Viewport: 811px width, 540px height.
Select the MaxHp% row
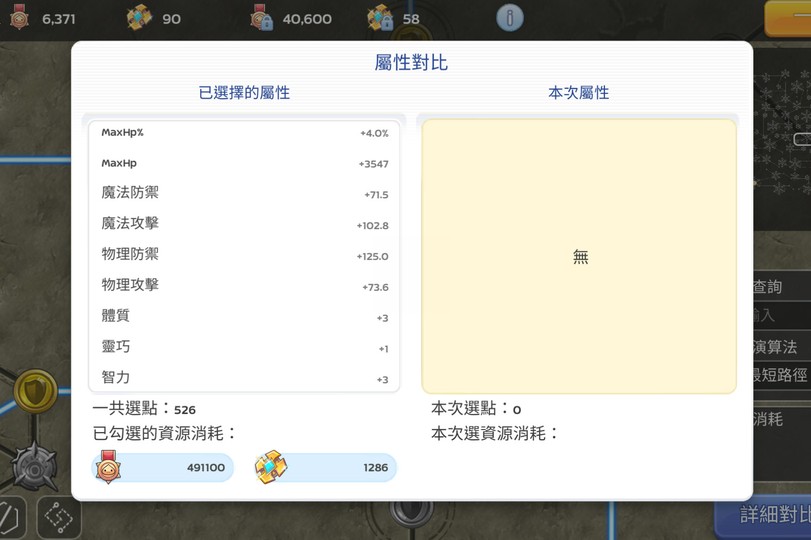pyautogui.click(x=244, y=133)
